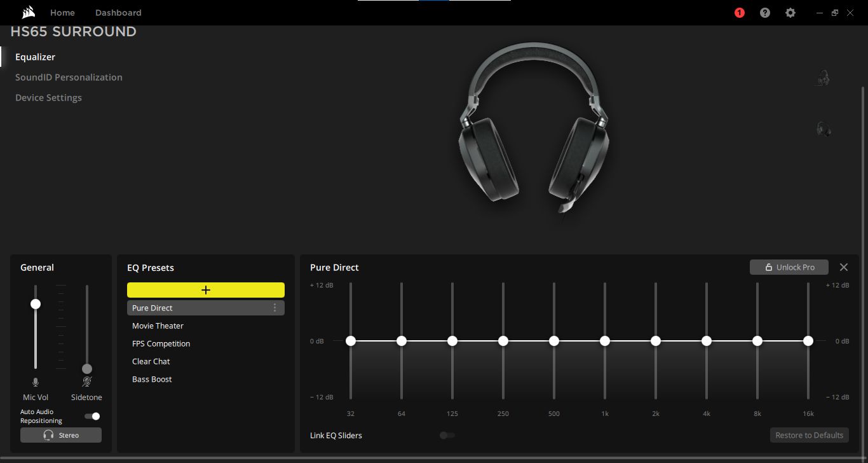Click the 250 Hz EQ slider handle
Viewport: 868px width, 463px height.
pyautogui.click(x=503, y=341)
